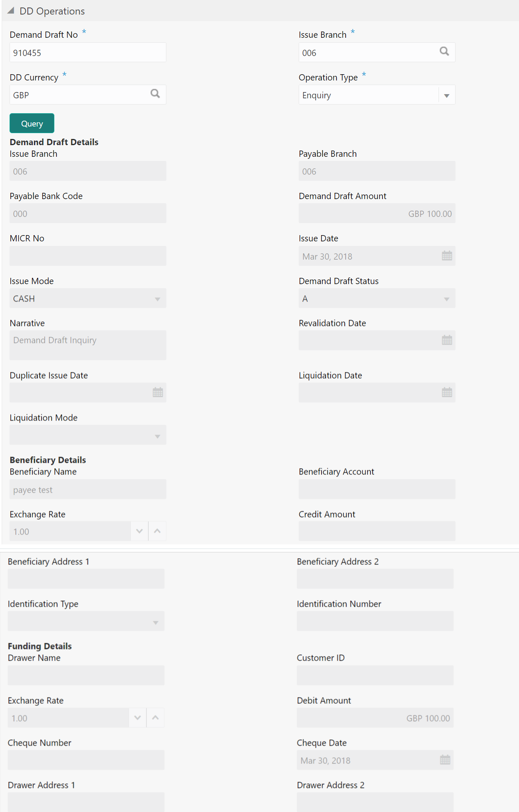Decrease the Funding Exchange Rate value

(x=138, y=717)
